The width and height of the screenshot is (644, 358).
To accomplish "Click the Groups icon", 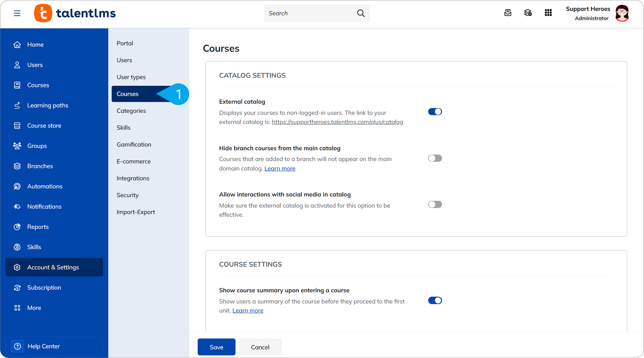I will [x=17, y=146].
